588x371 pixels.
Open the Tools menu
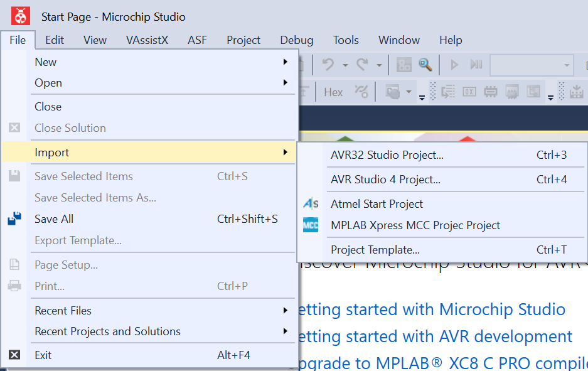click(x=346, y=40)
